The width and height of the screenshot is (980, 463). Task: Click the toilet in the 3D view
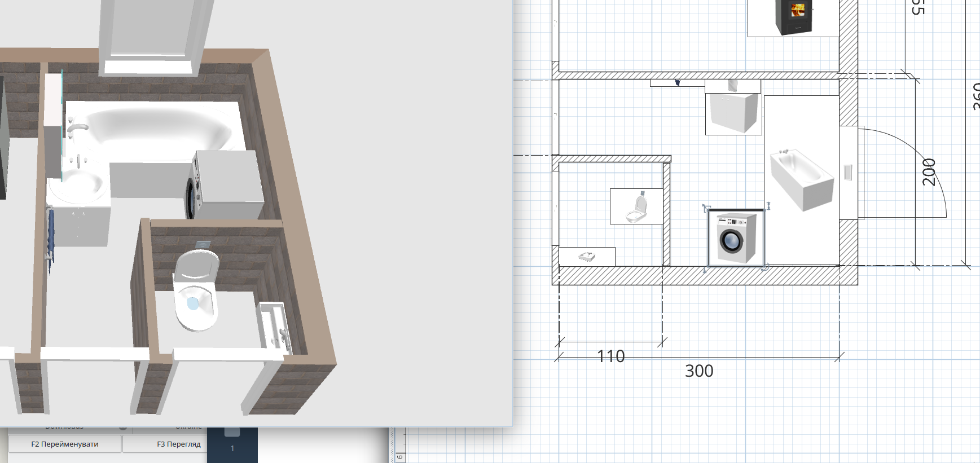tap(196, 290)
